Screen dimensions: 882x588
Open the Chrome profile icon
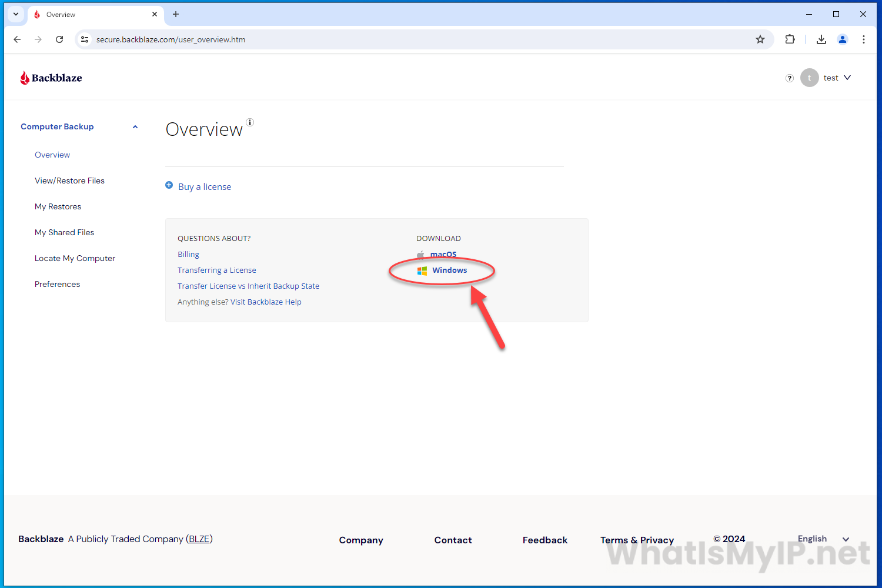[843, 39]
